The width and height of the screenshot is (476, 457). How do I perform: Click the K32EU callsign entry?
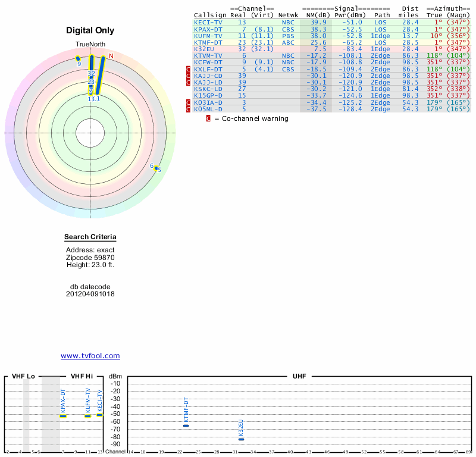click(x=204, y=49)
